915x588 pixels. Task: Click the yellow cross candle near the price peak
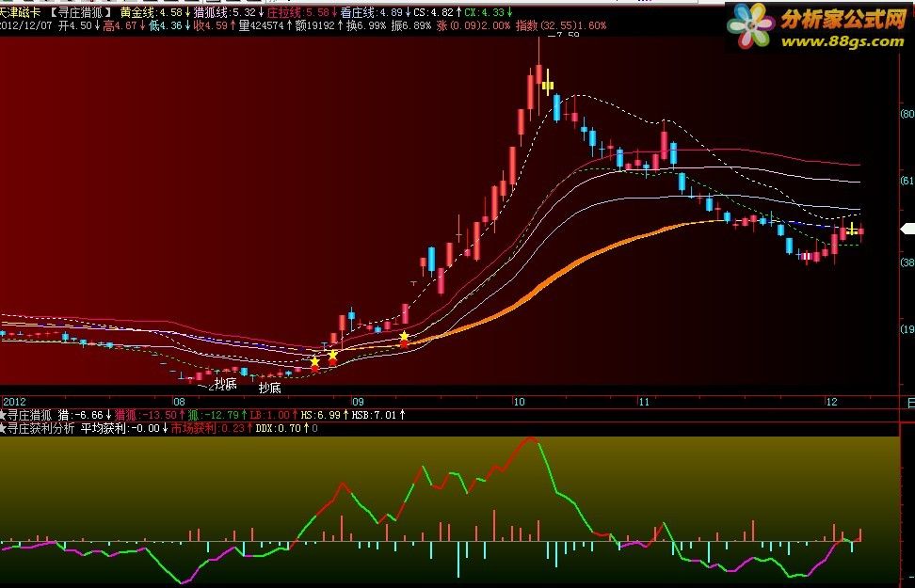tap(547, 86)
